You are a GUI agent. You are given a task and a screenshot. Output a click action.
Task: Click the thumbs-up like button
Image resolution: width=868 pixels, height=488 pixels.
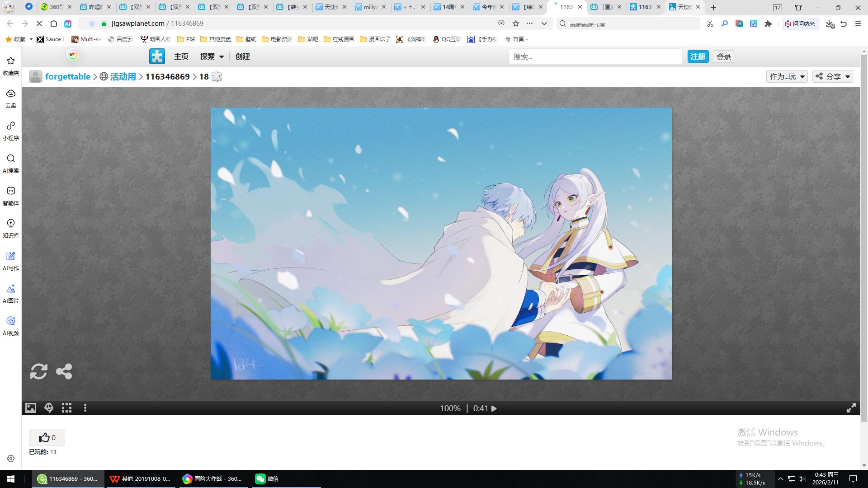click(47, 437)
